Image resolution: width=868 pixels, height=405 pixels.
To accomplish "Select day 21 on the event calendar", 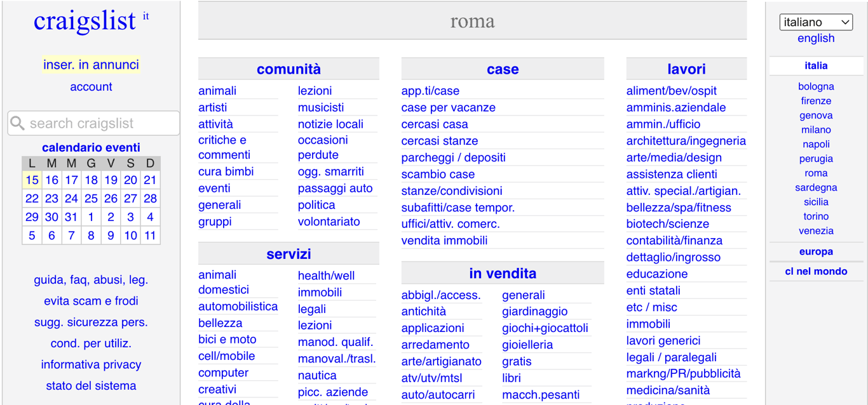I will [150, 180].
